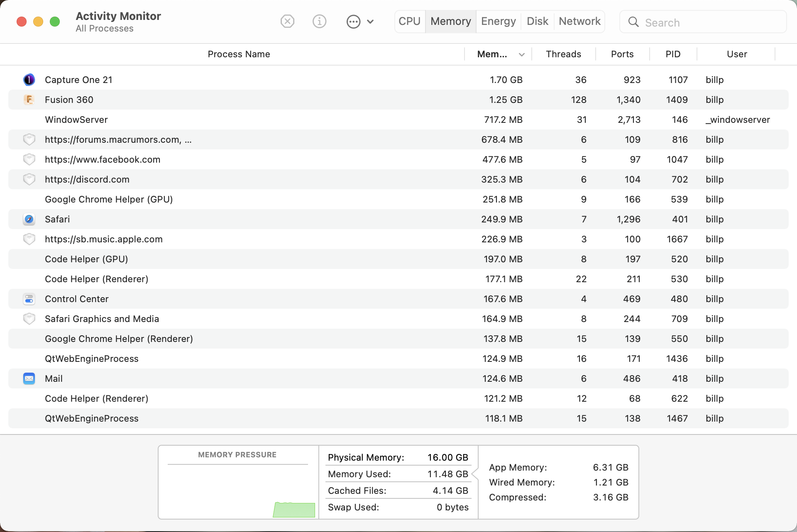Click the https://www.facebook.com process name
The height and width of the screenshot is (532, 797).
[x=103, y=159]
